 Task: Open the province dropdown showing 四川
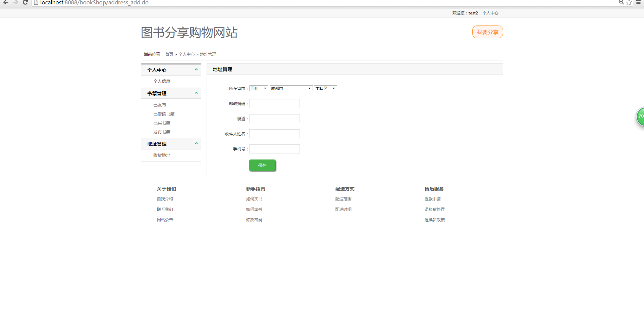[259, 88]
